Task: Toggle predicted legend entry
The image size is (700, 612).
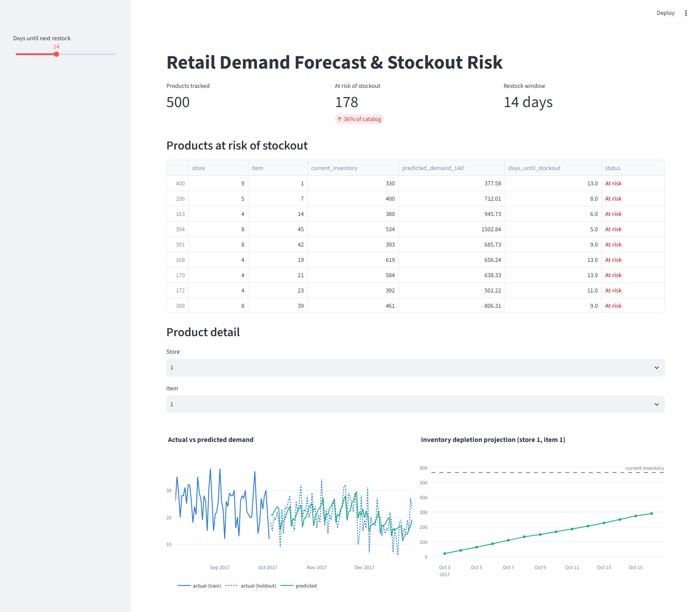Action: (298, 586)
